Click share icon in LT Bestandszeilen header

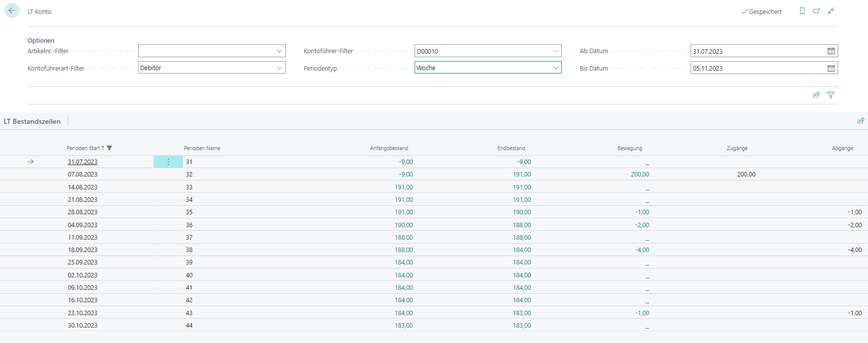coord(861,121)
